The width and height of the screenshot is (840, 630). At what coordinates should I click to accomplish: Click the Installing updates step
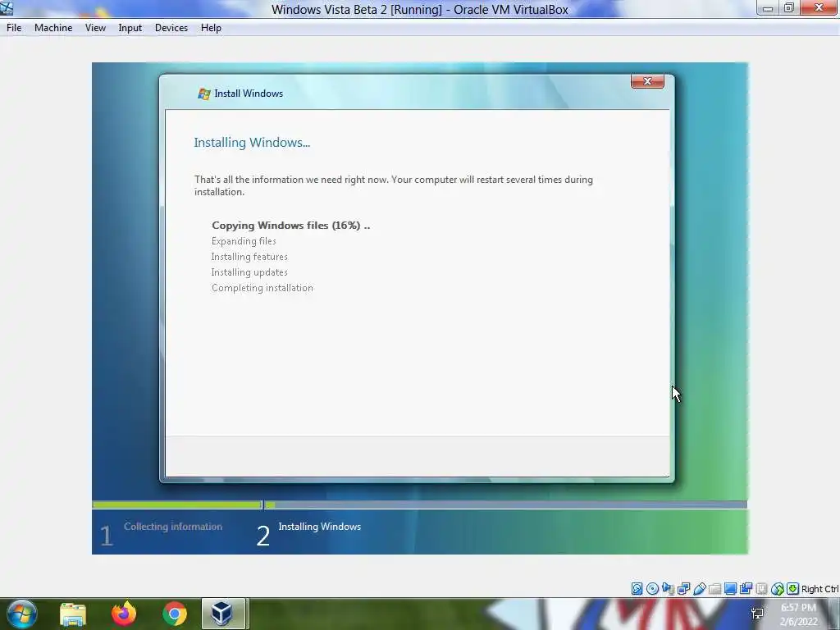[x=249, y=272]
